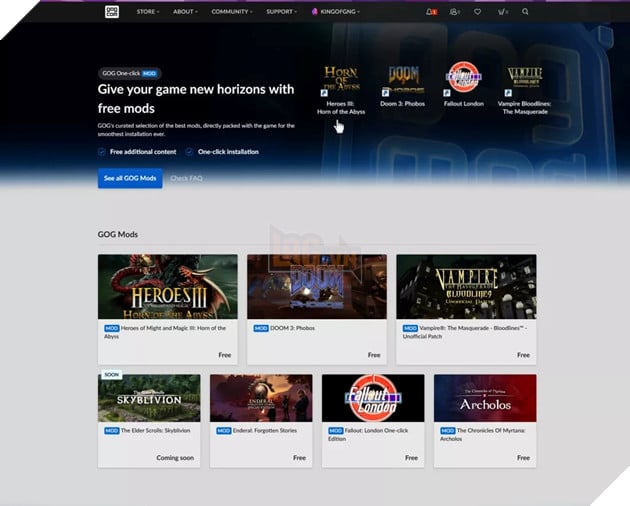Screen dimensions: 630x506
Task: Click Coming soon label on Skyblivion card
Action: pyautogui.click(x=175, y=458)
